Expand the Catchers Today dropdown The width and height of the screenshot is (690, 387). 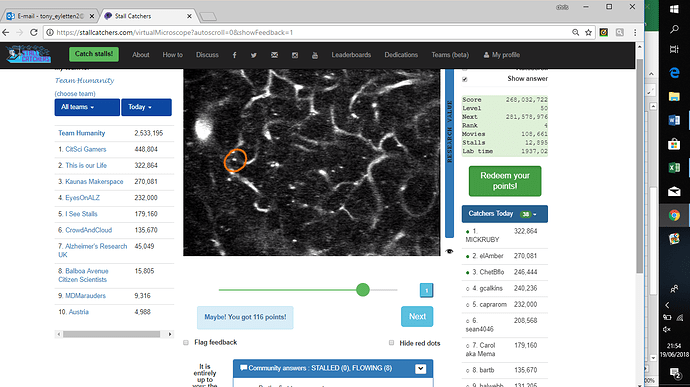[504, 214]
